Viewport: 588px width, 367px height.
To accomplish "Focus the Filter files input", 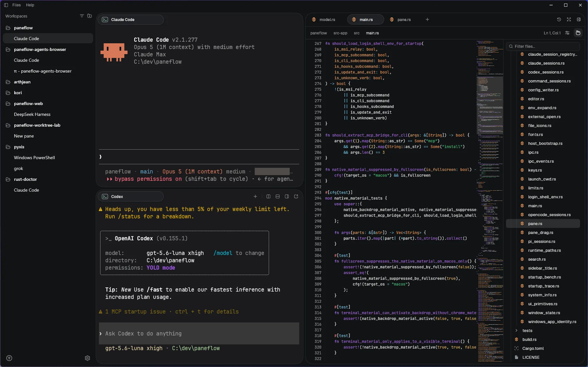I will (x=543, y=46).
